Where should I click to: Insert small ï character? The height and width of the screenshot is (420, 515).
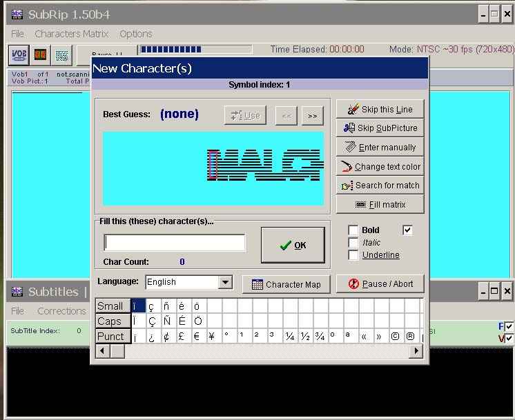point(138,306)
